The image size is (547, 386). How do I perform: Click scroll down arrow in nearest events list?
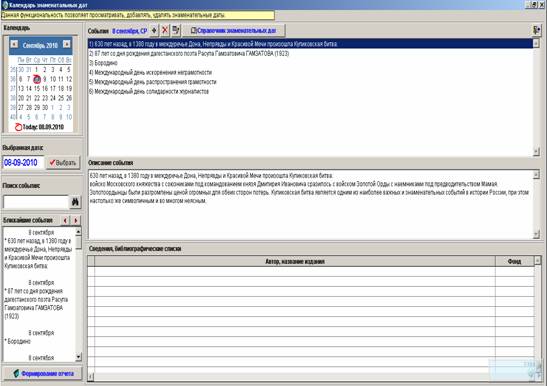[78, 357]
